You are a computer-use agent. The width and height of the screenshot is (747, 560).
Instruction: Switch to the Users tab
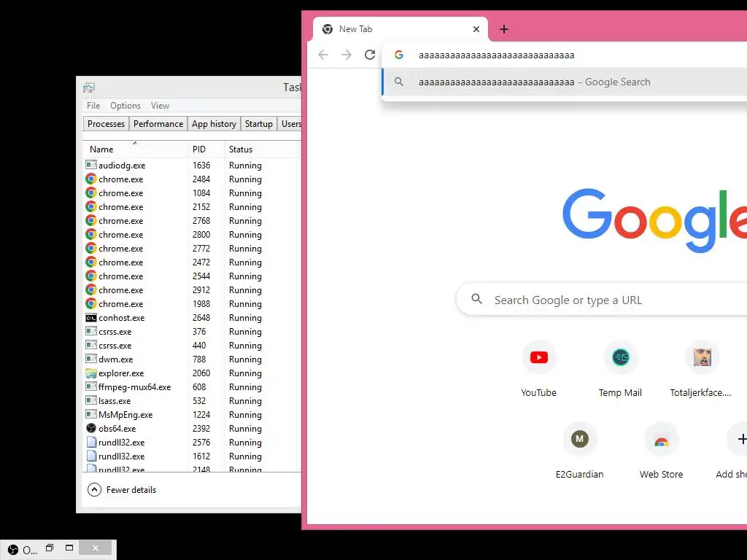tap(290, 124)
